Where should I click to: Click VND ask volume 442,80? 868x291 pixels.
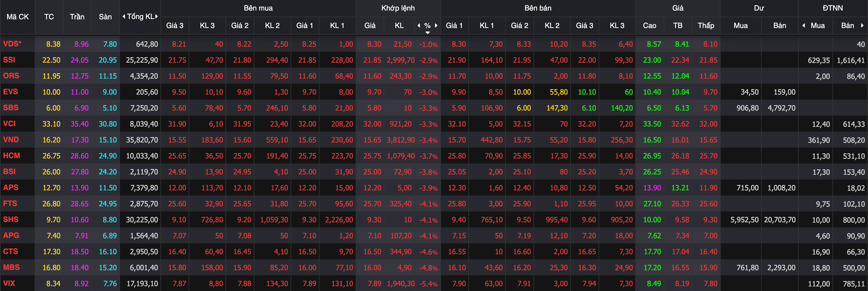coord(492,140)
